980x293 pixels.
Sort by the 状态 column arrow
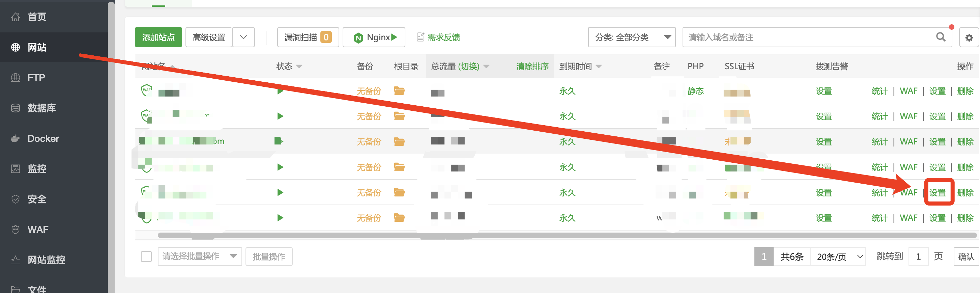coord(299,67)
